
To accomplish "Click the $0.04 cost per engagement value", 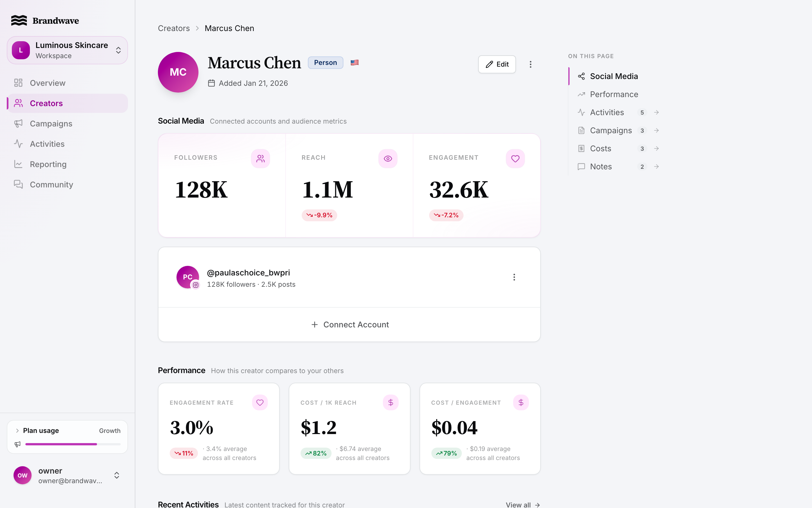I will click(454, 428).
